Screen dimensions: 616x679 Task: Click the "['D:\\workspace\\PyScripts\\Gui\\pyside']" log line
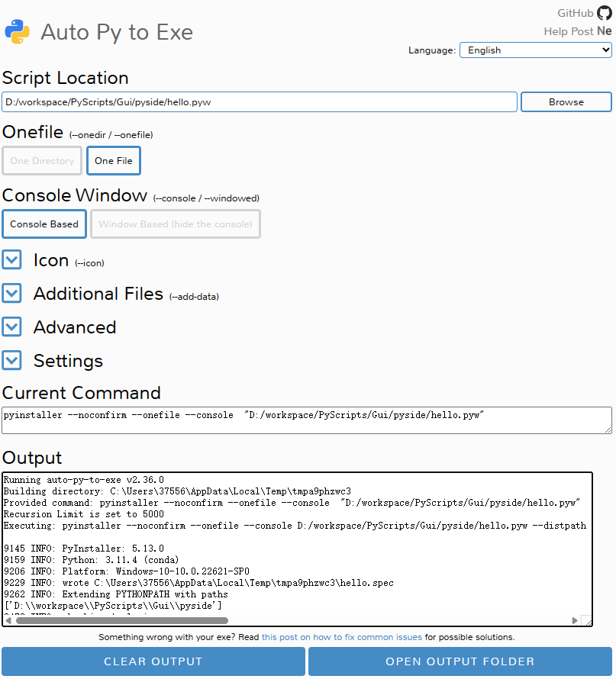click(113, 606)
